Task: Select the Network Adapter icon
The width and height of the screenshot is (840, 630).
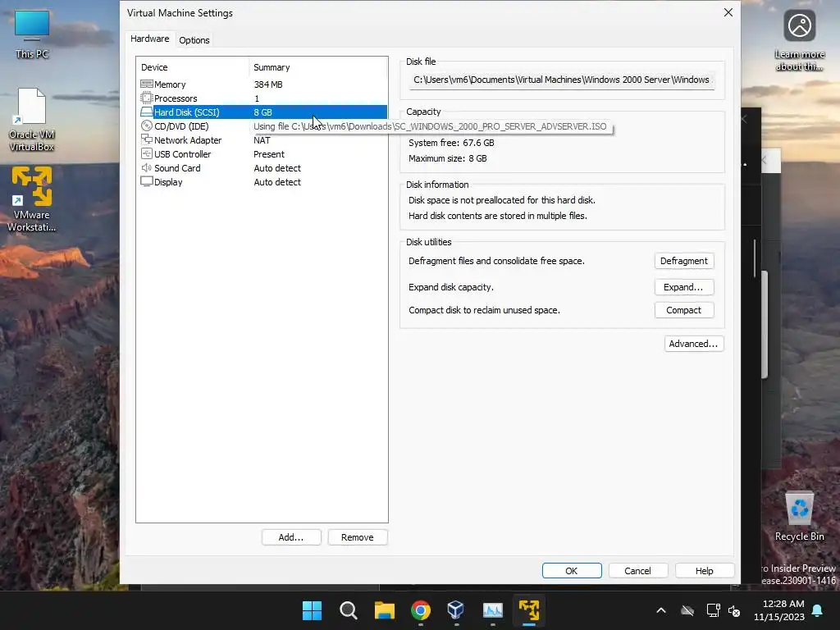Action: coord(146,139)
